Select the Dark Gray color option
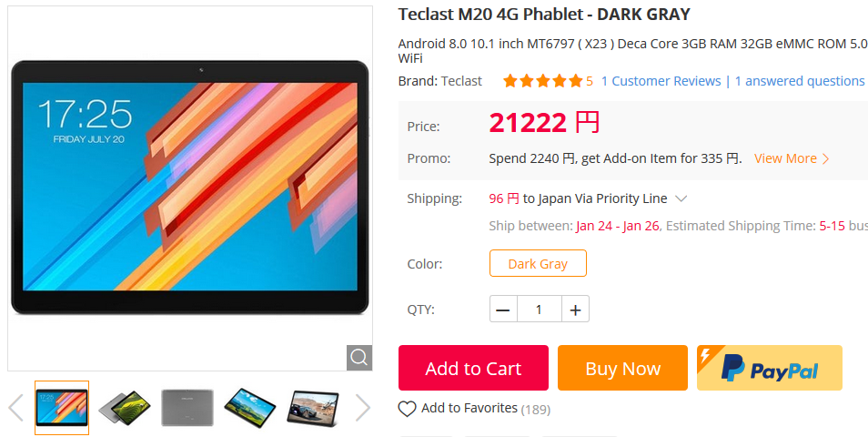This screenshot has width=868, height=437. [x=538, y=263]
